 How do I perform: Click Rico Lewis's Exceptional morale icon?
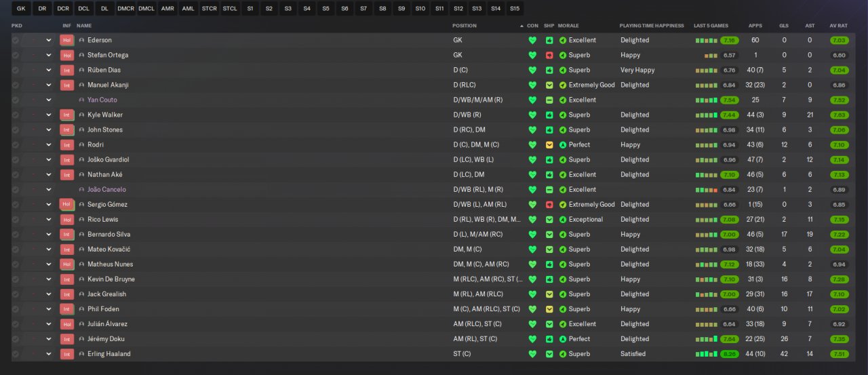coord(563,220)
